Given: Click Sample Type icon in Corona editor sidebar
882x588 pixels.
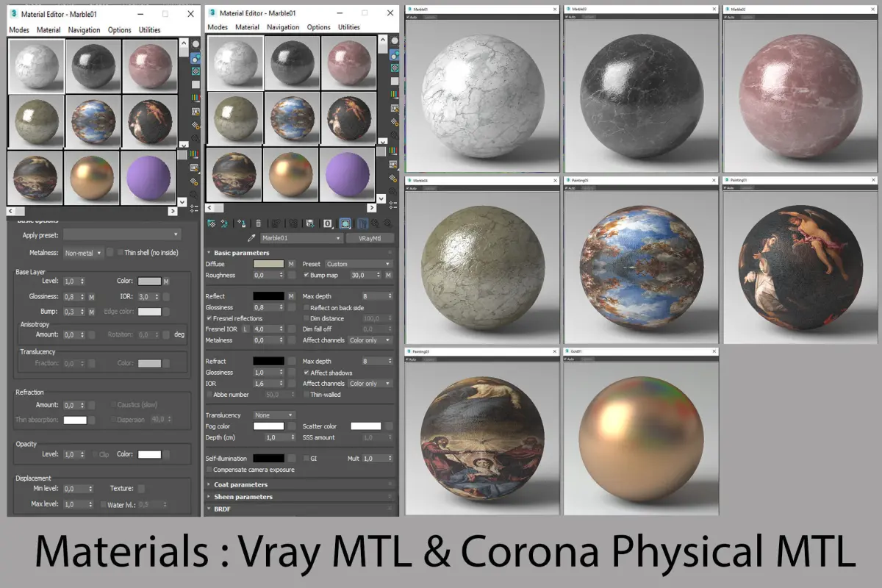Looking at the screenshot, I should click(x=196, y=44).
